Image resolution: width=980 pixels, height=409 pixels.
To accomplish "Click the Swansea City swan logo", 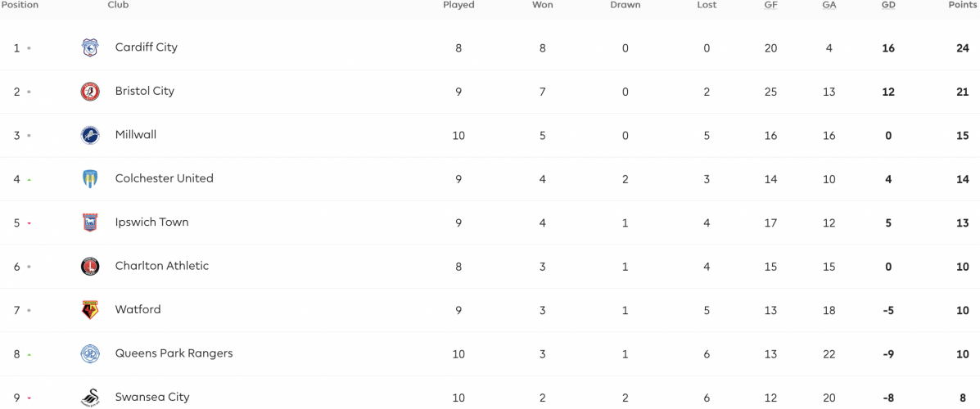I will point(90,398).
